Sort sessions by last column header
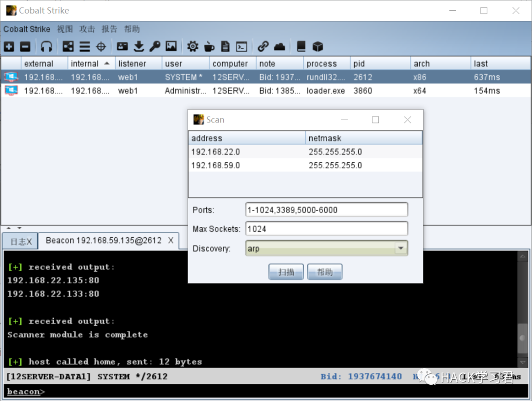 coord(501,63)
